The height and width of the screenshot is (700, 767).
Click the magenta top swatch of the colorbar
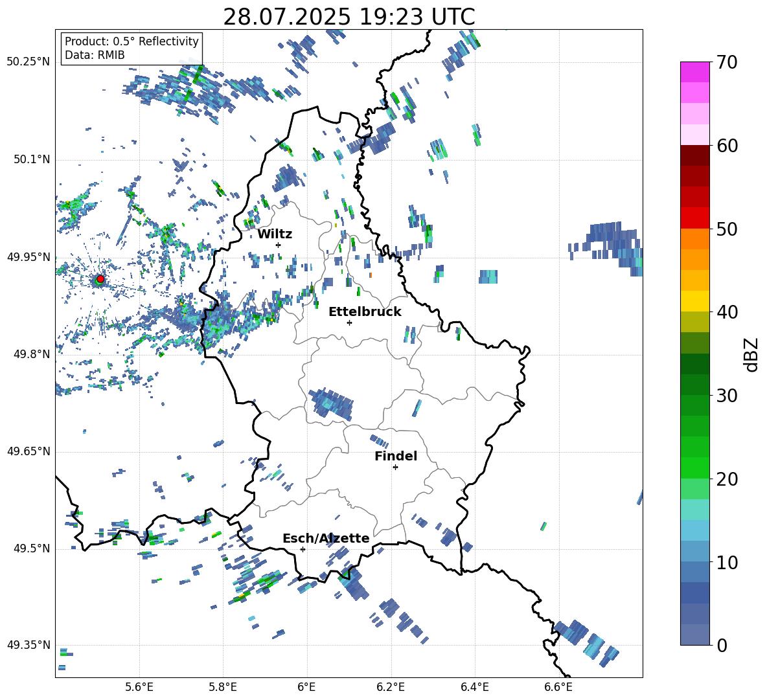(x=694, y=72)
